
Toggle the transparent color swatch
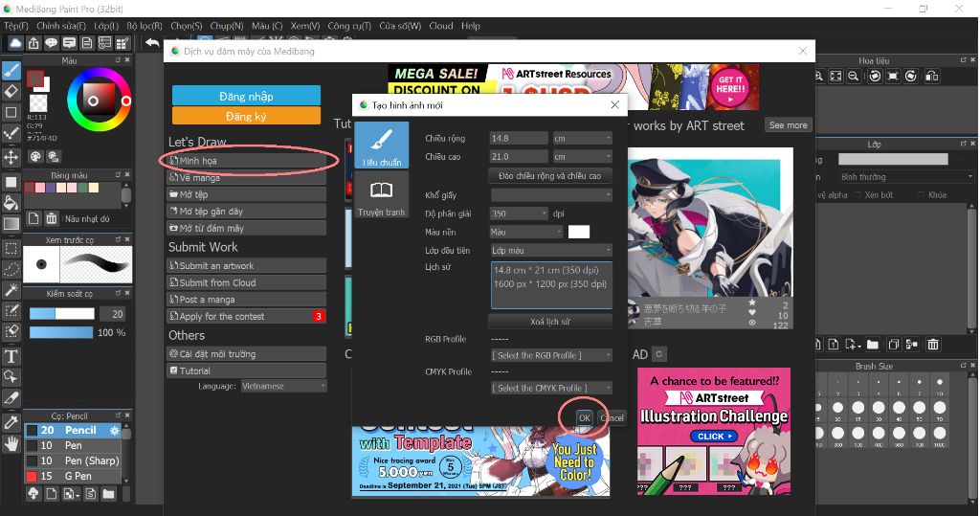coord(38,102)
